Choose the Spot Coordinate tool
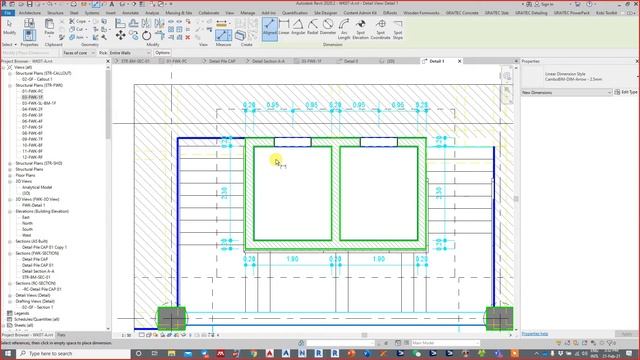The height and width of the screenshot is (360, 640). tap(380, 29)
